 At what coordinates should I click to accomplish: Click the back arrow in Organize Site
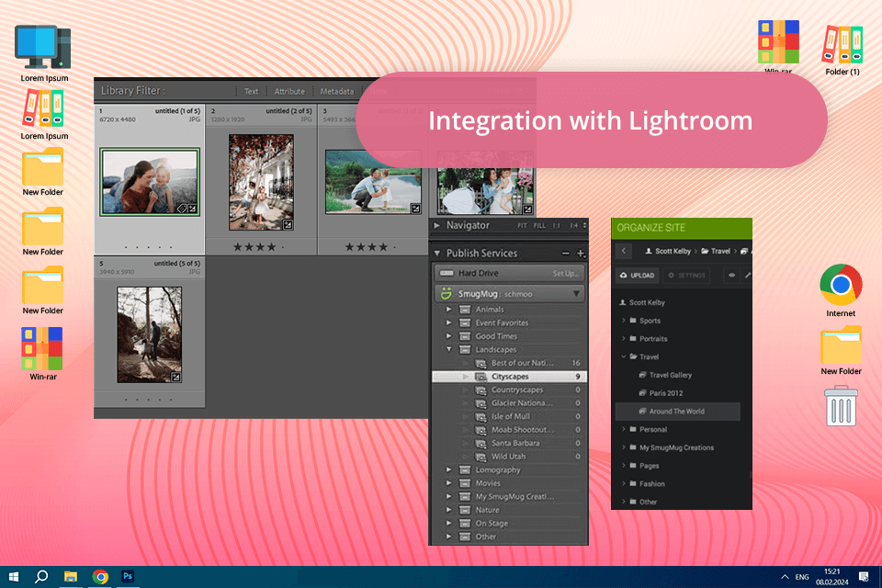click(x=624, y=250)
